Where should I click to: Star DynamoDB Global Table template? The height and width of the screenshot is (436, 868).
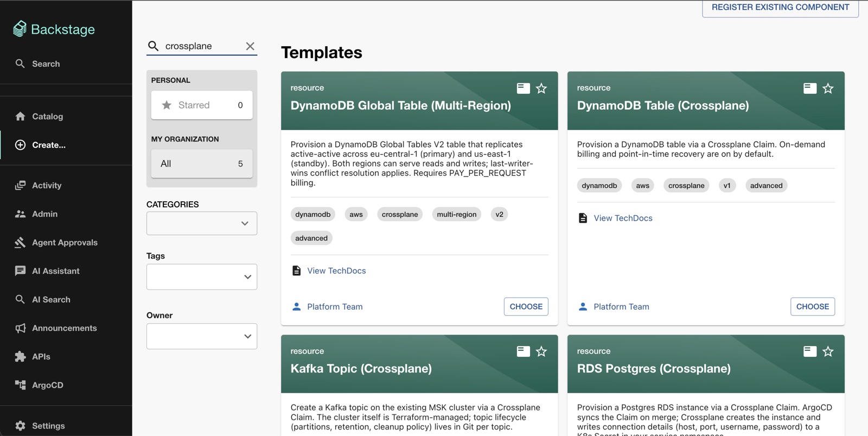pyautogui.click(x=541, y=88)
